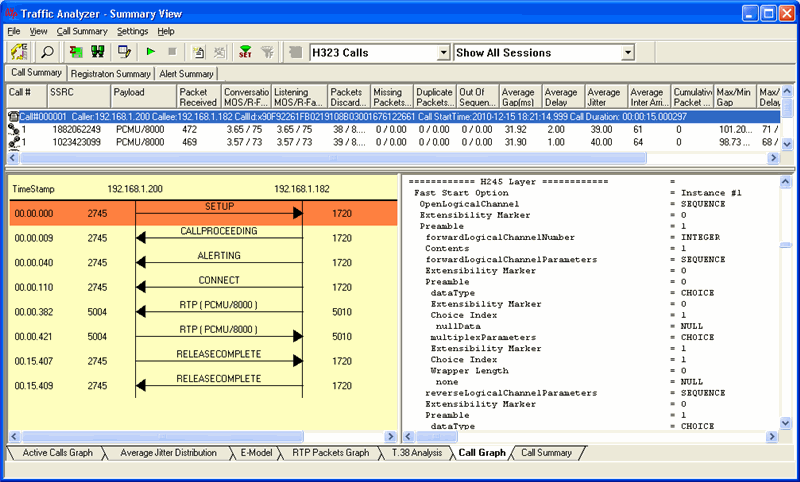
Task: Select the Call Graph bottom tab
Action: pos(482,453)
